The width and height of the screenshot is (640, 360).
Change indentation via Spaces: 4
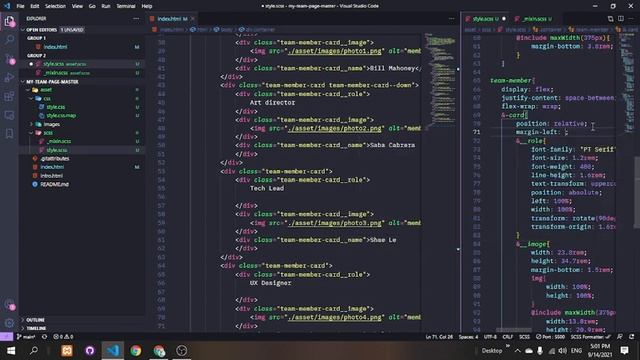pos(468,337)
